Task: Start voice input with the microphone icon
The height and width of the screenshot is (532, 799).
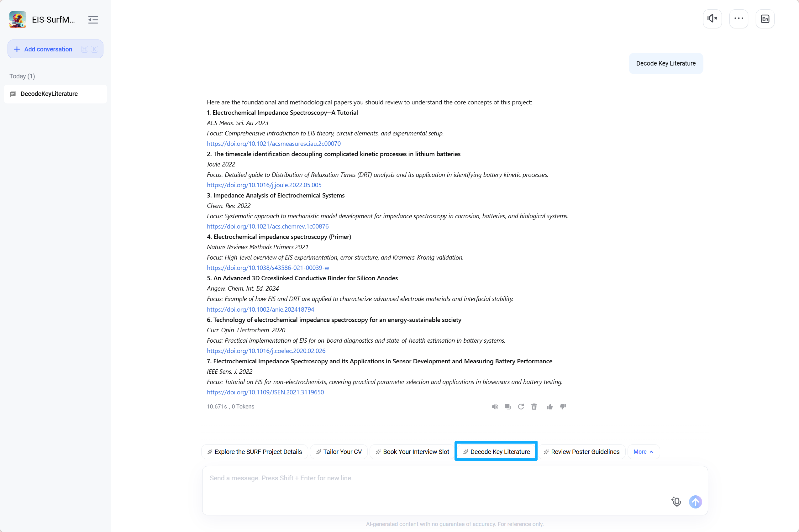Action: point(676,502)
